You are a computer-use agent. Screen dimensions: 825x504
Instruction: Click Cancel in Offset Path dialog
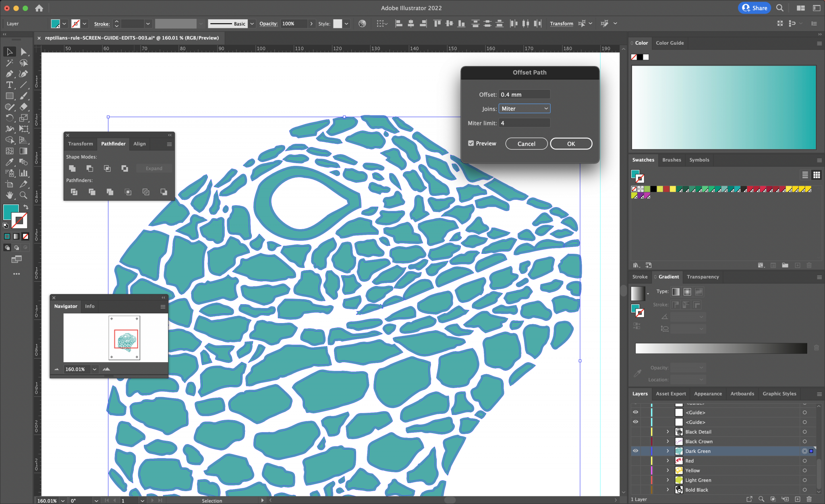click(x=526, y=144)
